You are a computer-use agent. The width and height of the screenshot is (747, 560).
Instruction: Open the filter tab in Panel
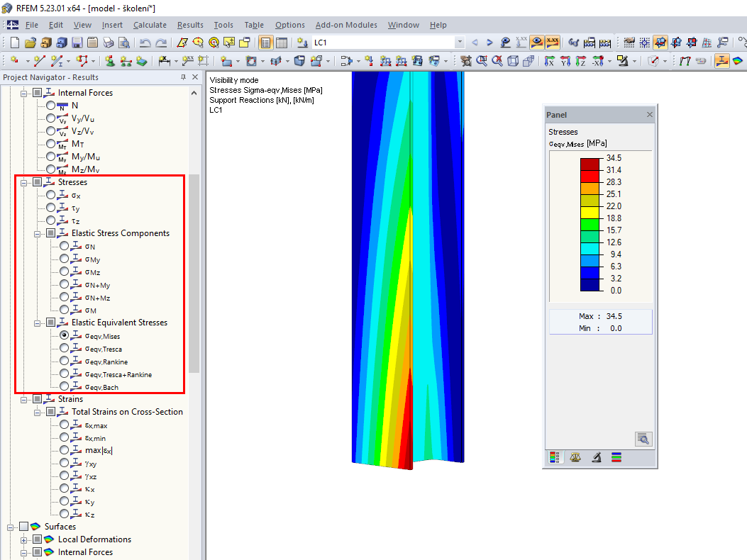point(616,458)
